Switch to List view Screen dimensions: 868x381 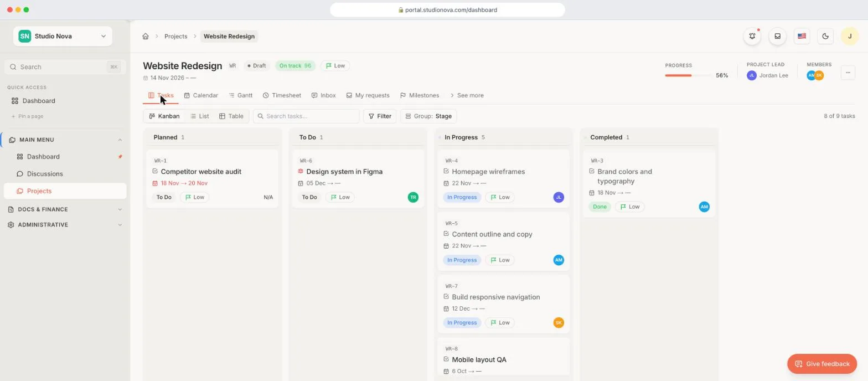(x=199, y=116)
